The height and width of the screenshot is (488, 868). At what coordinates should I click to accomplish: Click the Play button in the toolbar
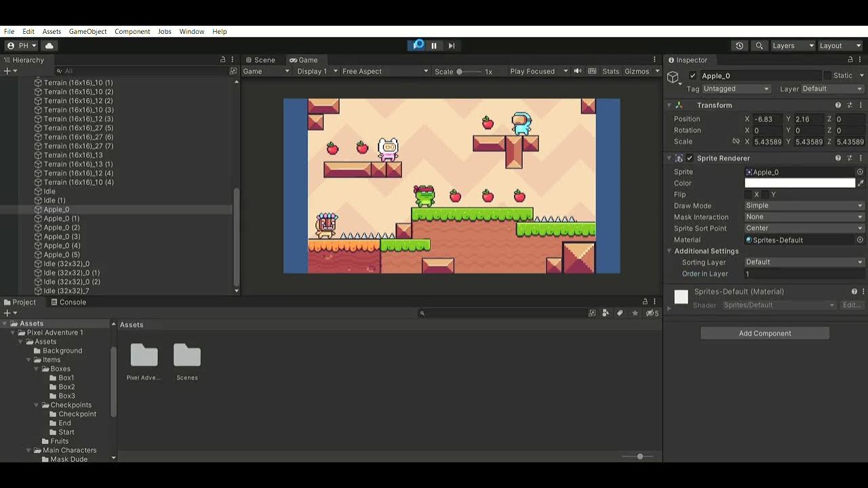coord(417,45)
